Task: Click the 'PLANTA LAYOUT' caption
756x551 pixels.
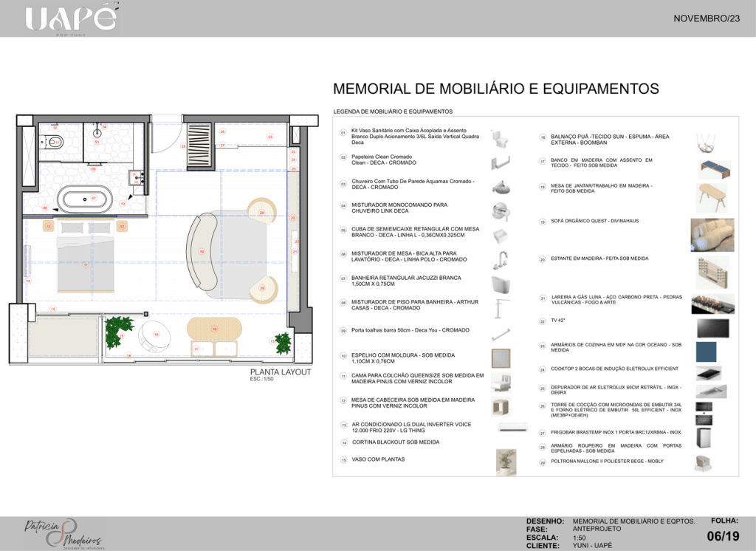Action: click(x=280, y=372)
